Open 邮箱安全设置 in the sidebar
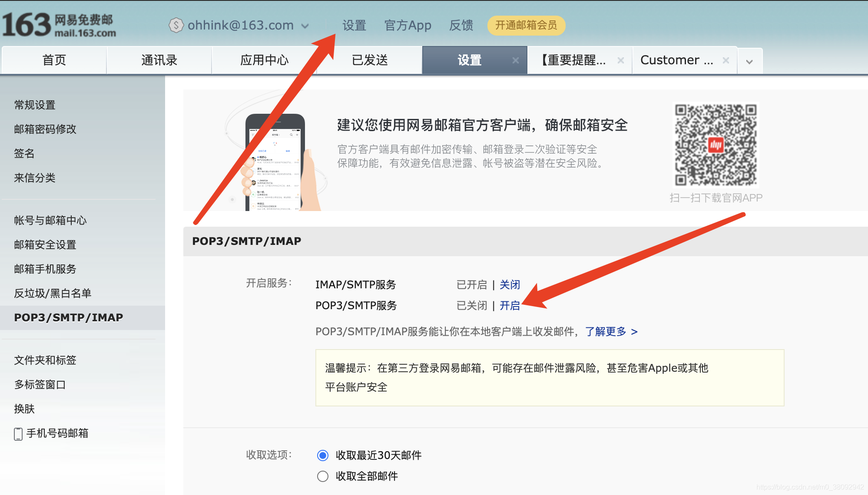This screenshot has height=495, width=868. coord(45,245)
